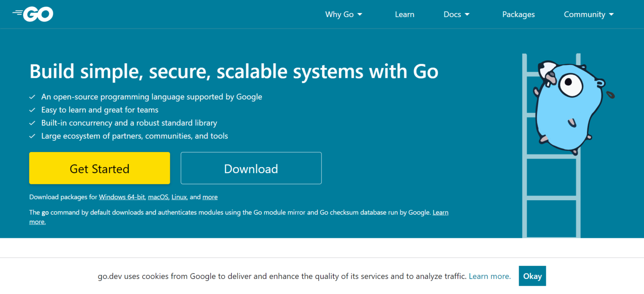Open the Windows 64-bit download link
The image size is (644, 294).
point(122,197)
